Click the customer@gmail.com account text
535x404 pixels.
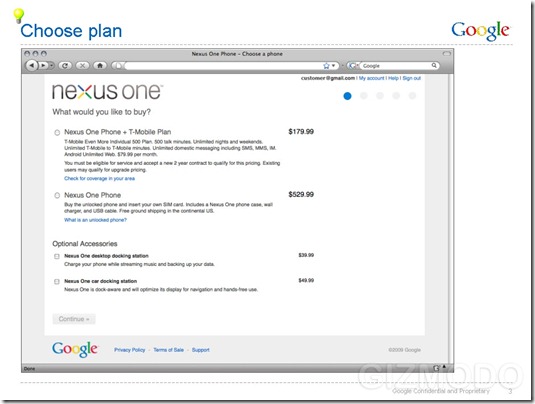[328, 78]
